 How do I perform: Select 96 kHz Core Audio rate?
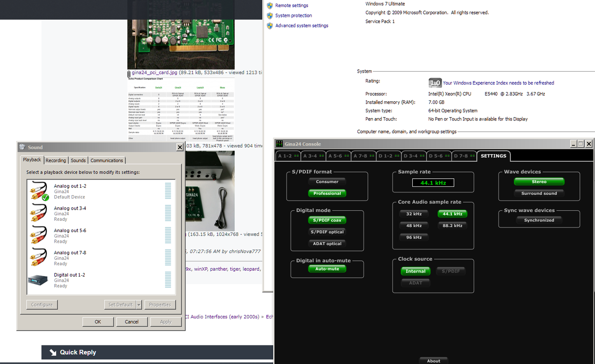point(414,237)
